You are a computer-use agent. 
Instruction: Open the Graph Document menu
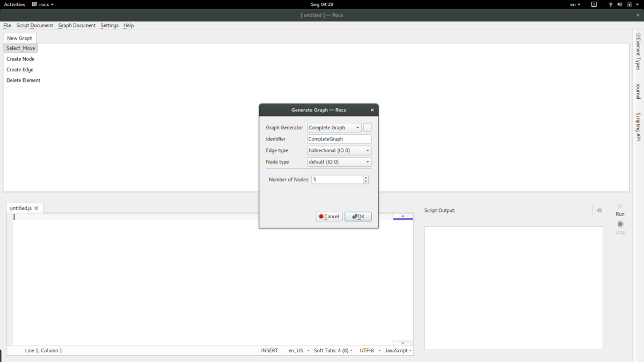pyautogui.click(x=77, y=25)
